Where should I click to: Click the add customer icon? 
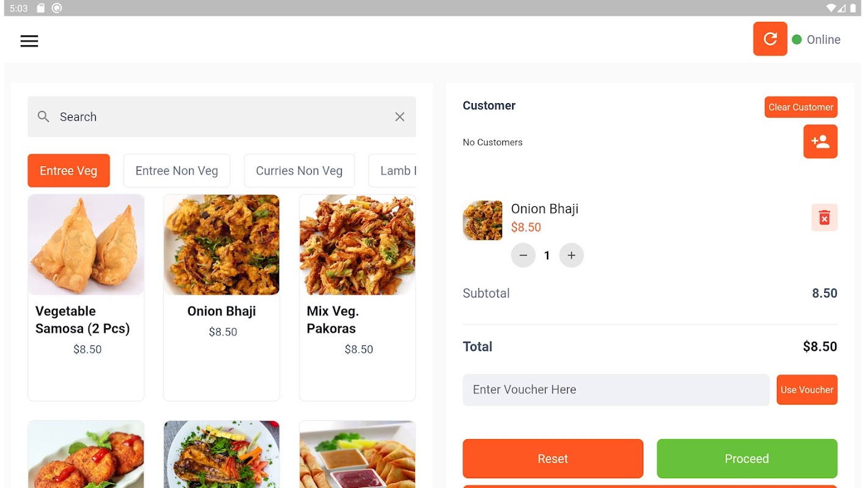(820, 142)
